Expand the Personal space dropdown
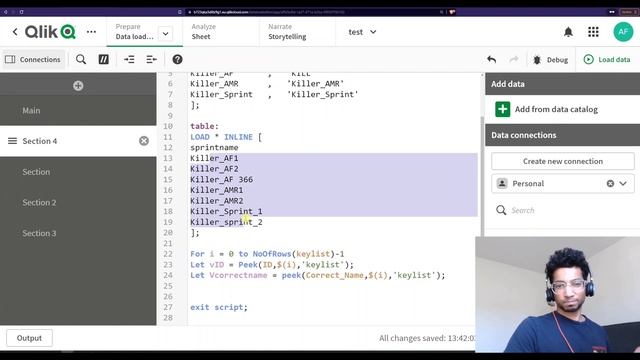The height and width of the screenshot is (360, 640). [623, 184]
